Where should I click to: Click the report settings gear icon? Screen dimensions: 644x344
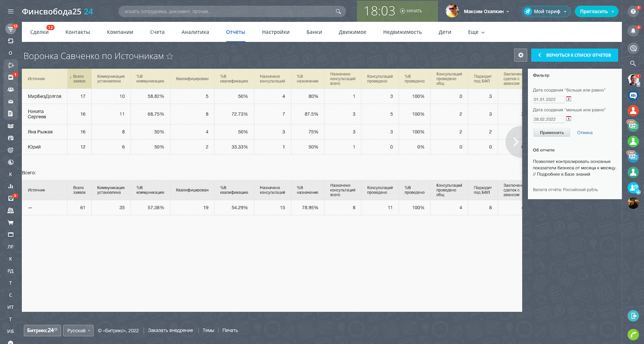pos(521,55)
